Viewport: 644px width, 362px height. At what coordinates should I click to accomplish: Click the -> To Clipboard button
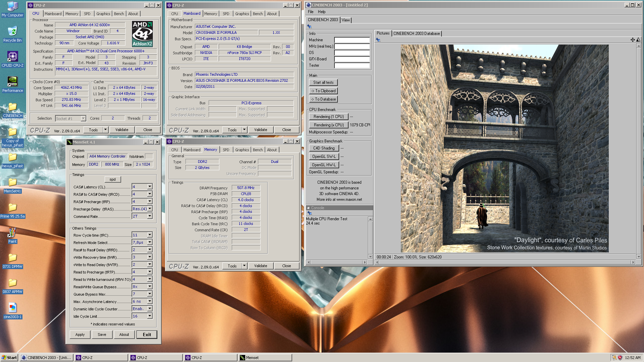[x=323, y=91]
